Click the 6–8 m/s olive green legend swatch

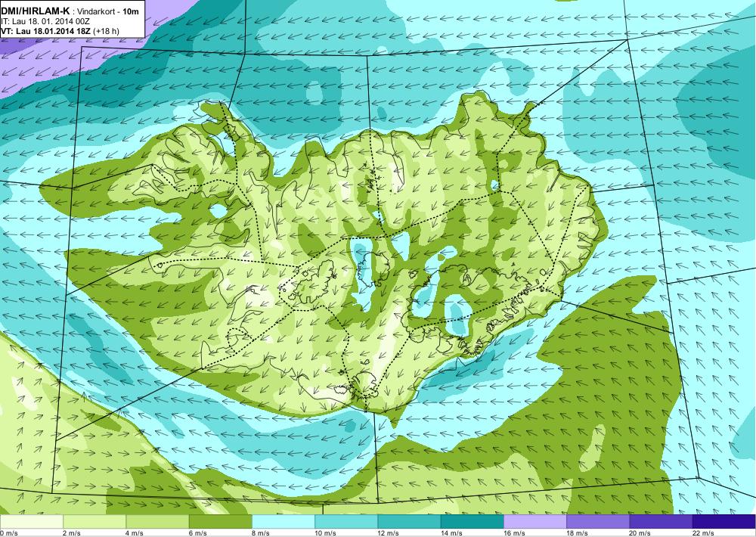220,522
